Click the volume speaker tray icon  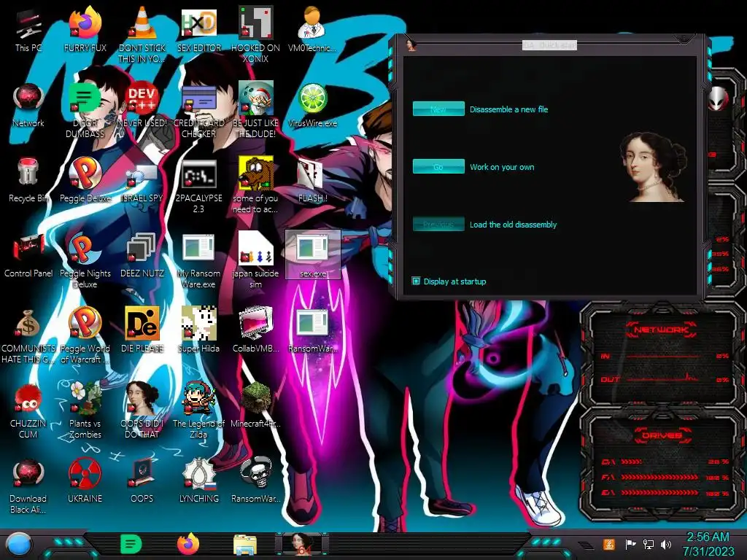point(666,544)
